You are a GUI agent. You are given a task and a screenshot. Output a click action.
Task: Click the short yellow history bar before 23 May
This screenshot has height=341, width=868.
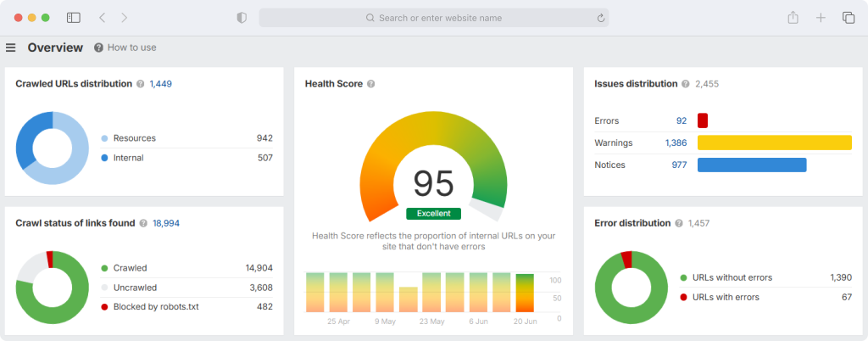pyautogui.click(x=408, y=299)
